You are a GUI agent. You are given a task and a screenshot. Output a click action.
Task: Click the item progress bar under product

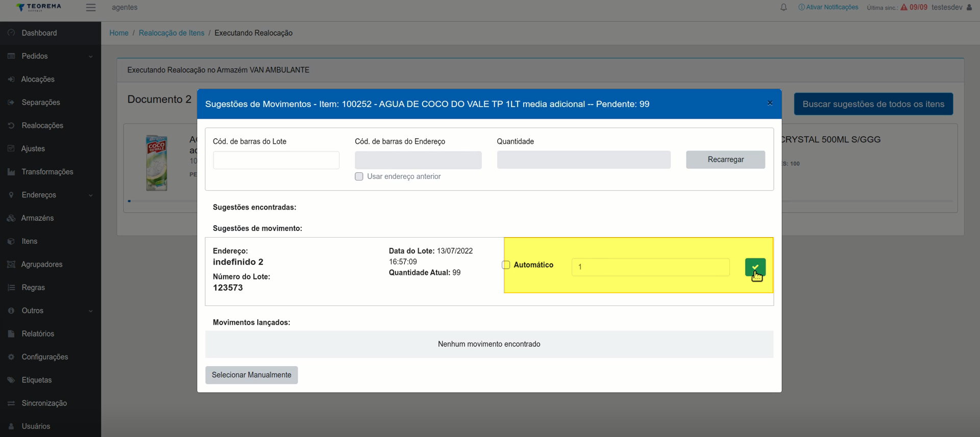click(x=162, y=201)
